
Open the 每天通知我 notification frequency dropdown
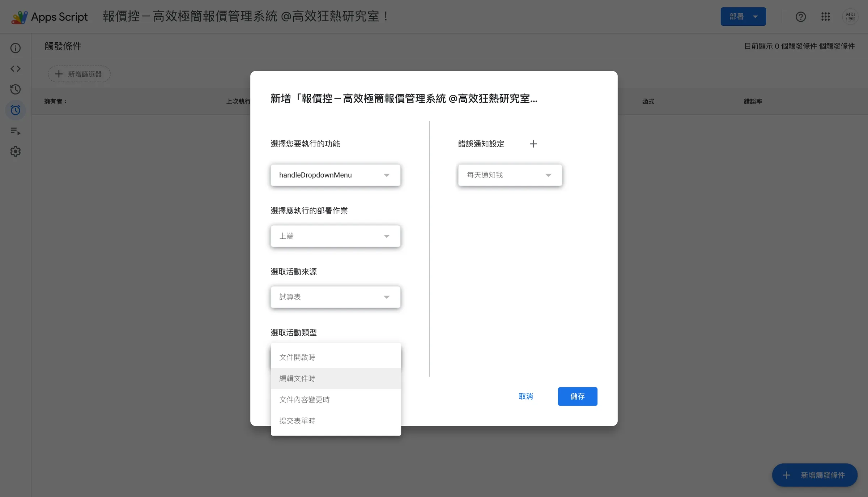510,175
